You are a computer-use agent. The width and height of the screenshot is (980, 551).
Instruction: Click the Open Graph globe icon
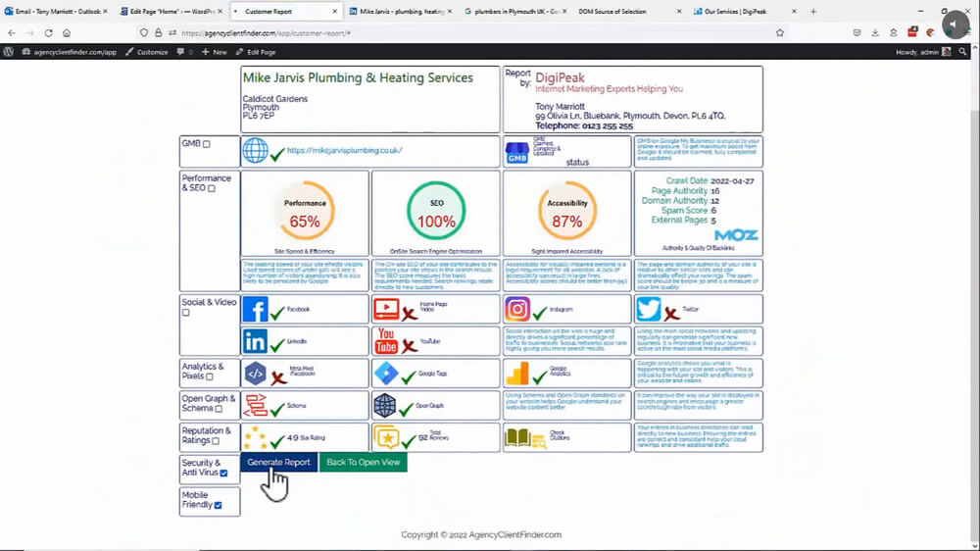click(385, 406)
